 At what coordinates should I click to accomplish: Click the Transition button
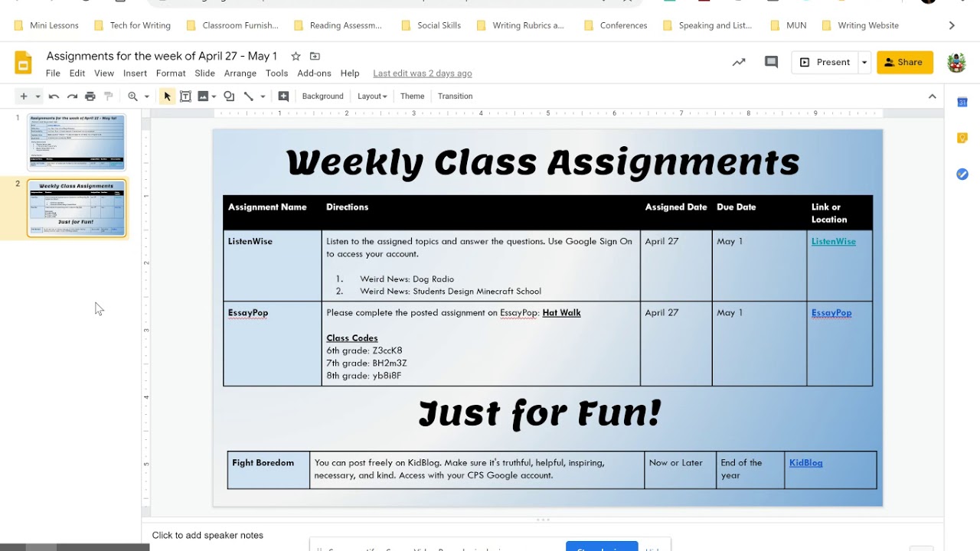pos(455,96)
